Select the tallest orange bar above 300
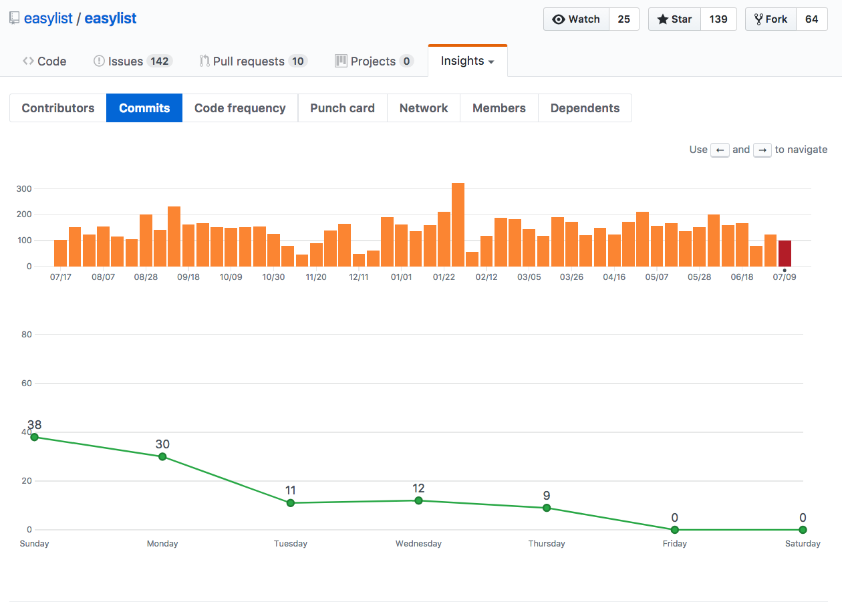 (458, 224)
